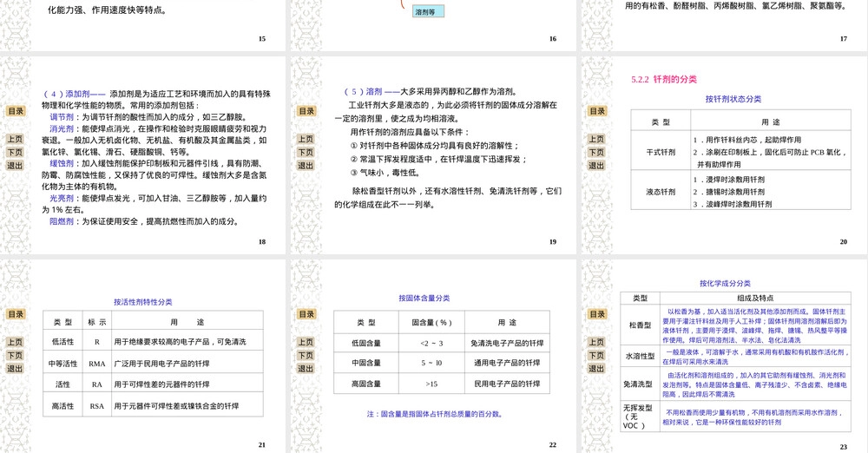Select the slide 18 thumbnail about 添加剂

(x=143, y=155)
